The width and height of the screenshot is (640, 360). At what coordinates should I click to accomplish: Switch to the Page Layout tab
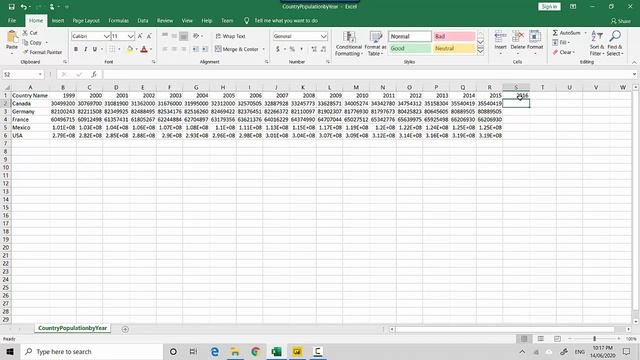click(x=86, y=20)
